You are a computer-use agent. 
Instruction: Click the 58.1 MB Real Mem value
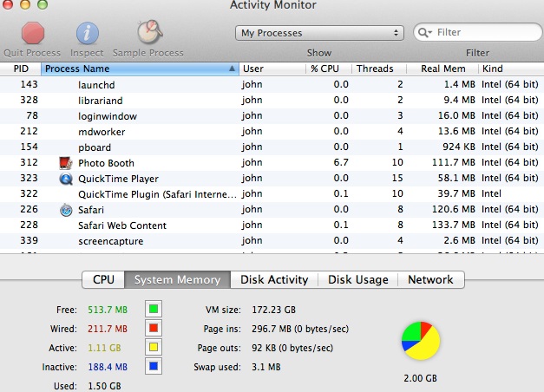pos(456,178)
